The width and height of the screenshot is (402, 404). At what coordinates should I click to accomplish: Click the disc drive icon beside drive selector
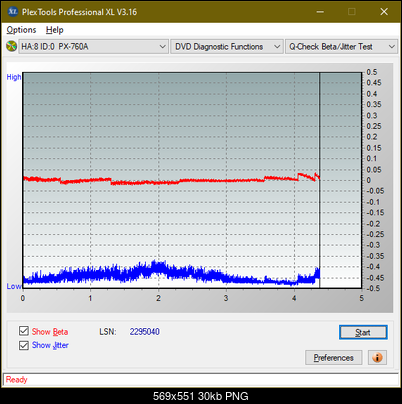(x=11, y=46)
